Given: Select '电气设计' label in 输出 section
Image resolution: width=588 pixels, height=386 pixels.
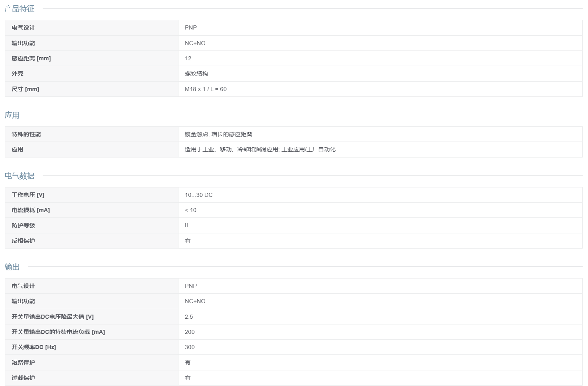Looking at the screenshot, I should (23, 286).
